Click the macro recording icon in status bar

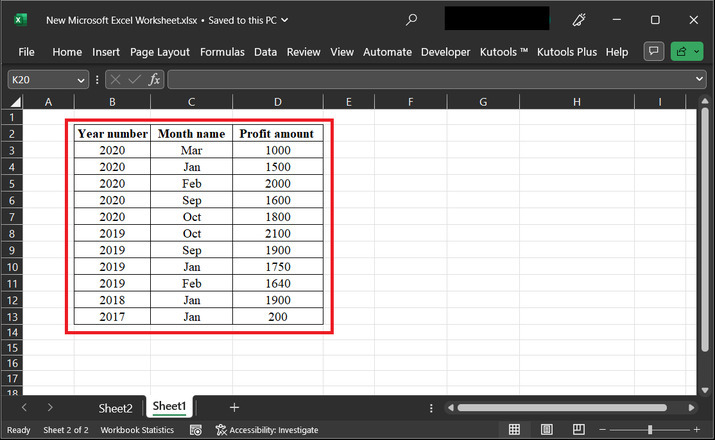[196, 430]
